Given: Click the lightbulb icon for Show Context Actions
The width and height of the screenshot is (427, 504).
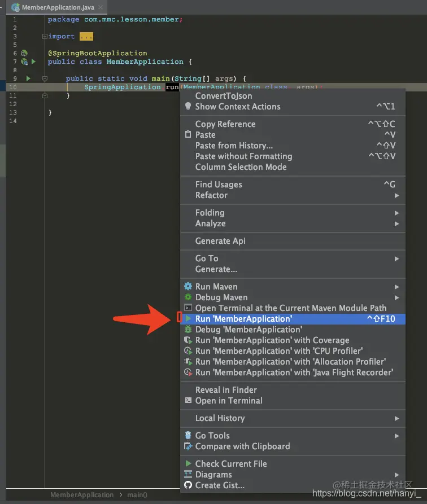Looking at the screenshot, I should pyautogui.click(x=188, y=106).
